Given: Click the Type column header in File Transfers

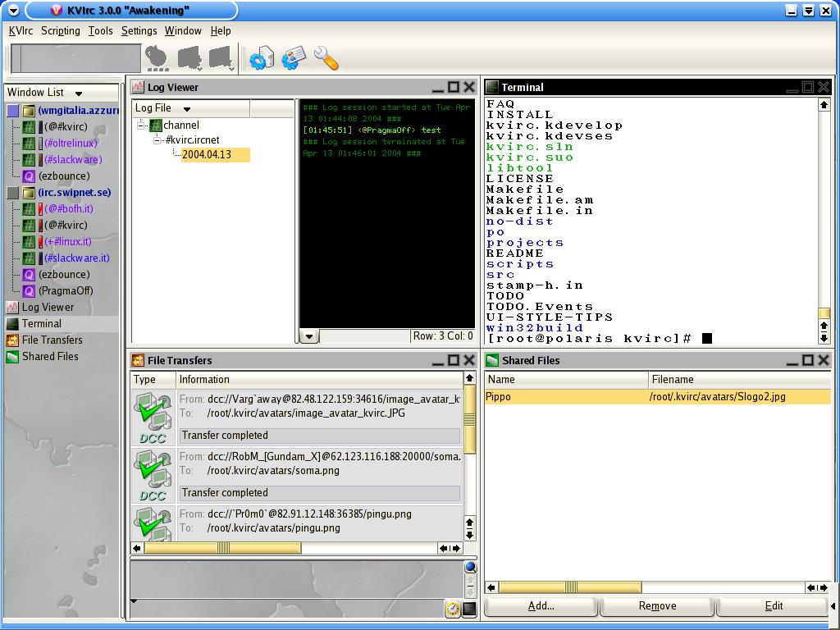Looking at the screenshot, I should pos(153,379).
